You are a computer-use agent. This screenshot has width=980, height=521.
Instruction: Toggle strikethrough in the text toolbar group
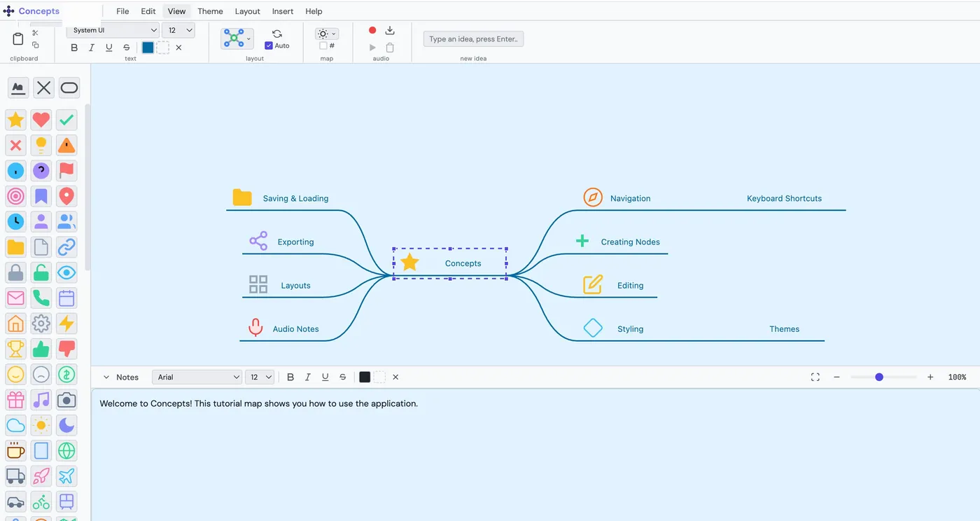127,48
